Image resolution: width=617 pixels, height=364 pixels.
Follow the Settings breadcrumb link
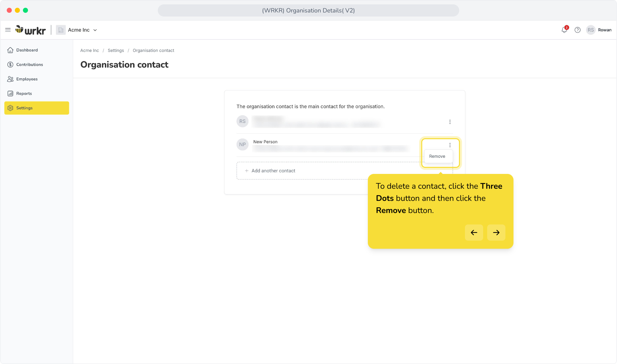pos(116,51)
